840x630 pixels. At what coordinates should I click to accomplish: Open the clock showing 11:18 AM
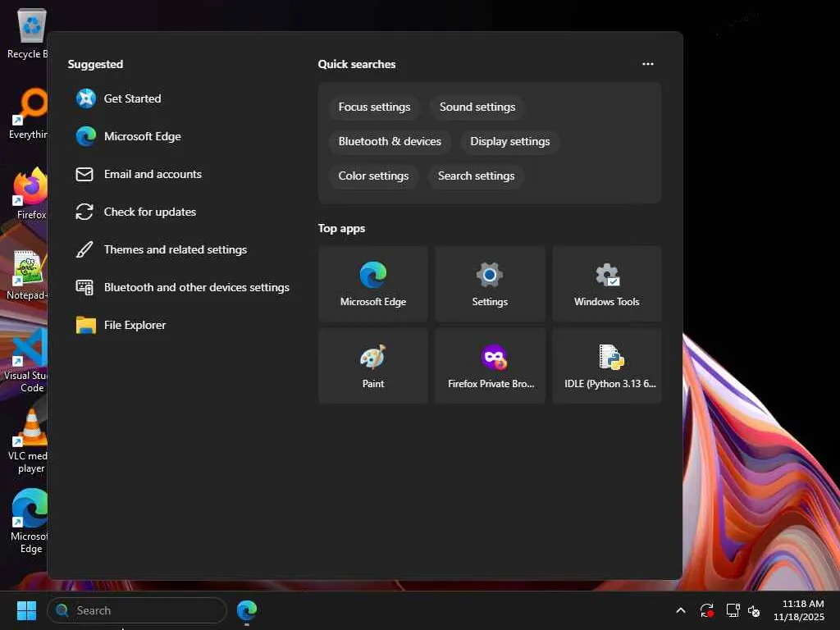[x=798, y=610]
